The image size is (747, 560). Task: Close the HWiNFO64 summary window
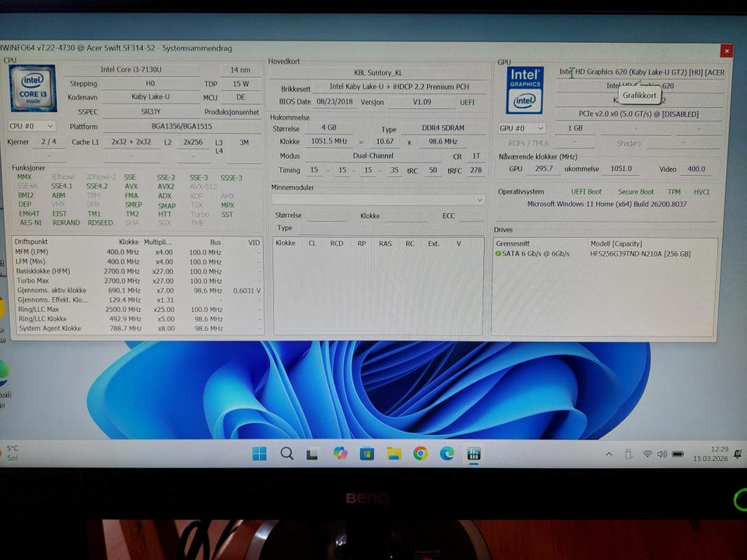coord(727,51)
